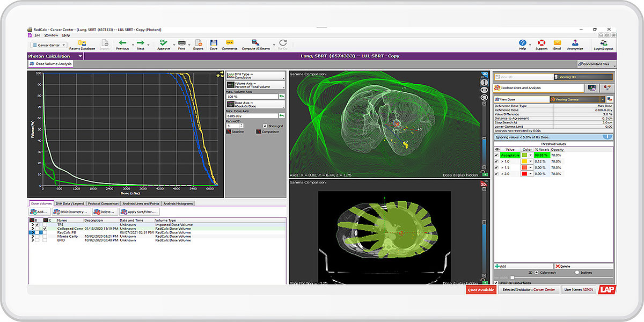Toggle the Show grid checkbox
Viewport: 644px width, 322px height.
(265, 126)
